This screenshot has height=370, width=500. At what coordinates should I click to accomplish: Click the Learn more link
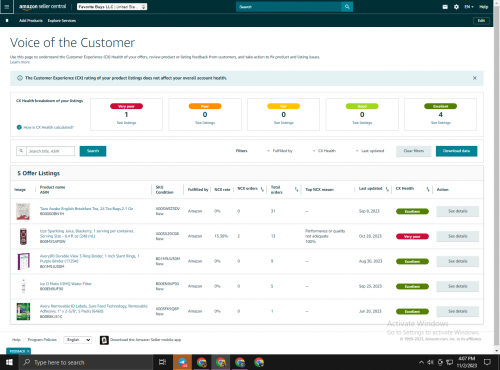pyautogui.click(x=20, y=62)
